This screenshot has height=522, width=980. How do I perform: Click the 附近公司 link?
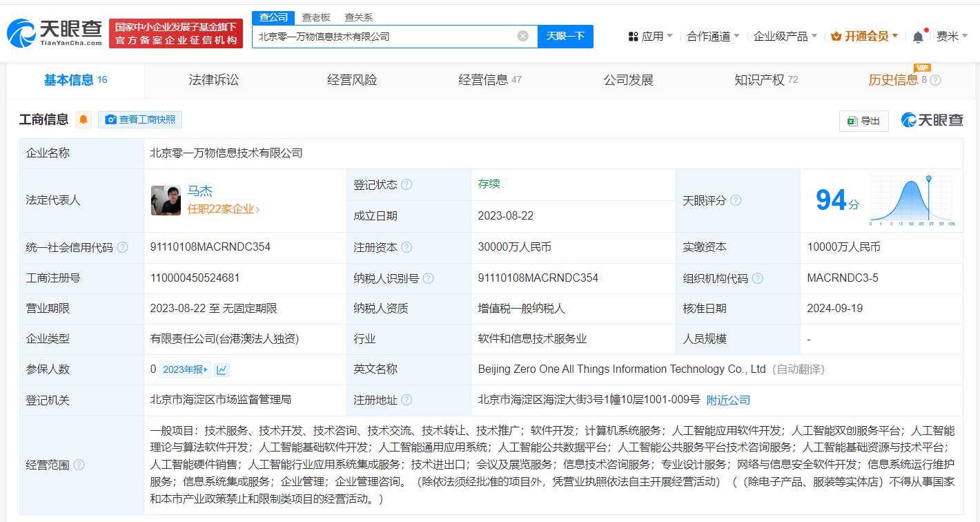pos(728,400)
